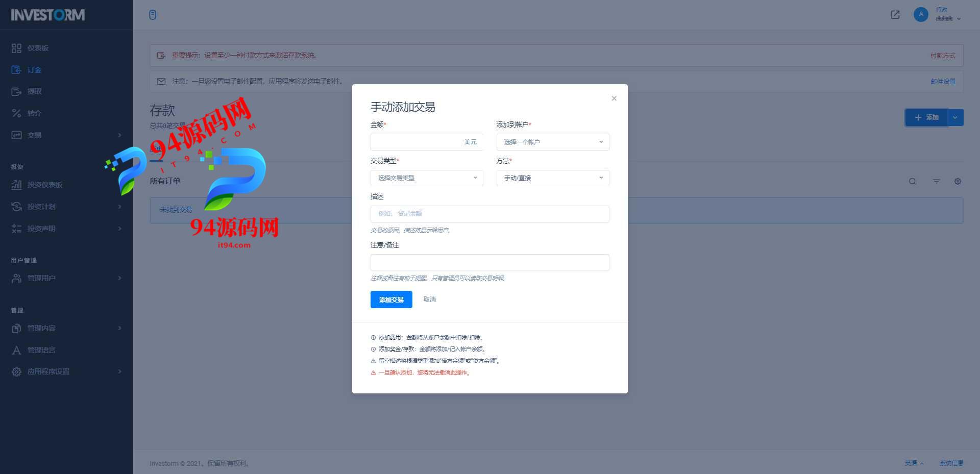The image size is (980, 474).
Task: Click the external link icon in header
Action: tap(895, 15)
